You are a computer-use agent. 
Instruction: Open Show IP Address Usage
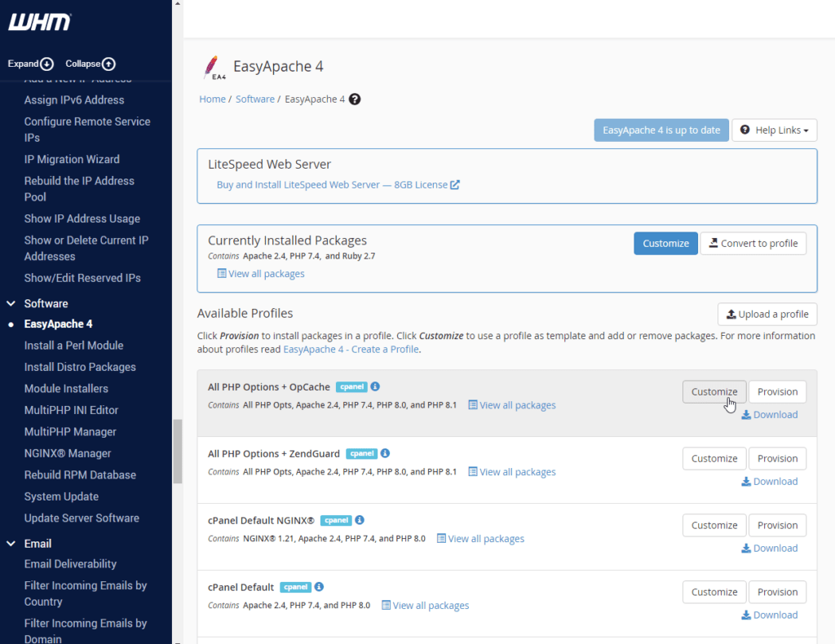click(82, 218)
